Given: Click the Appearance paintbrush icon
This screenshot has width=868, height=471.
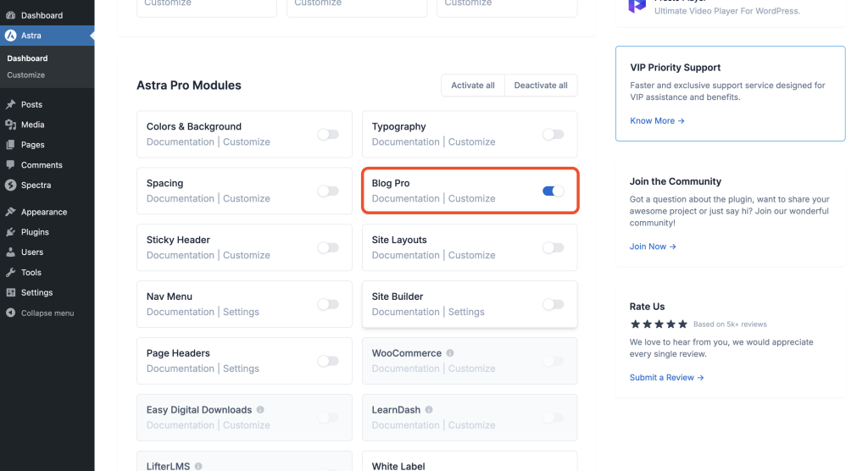Looking at the screenshot, I should [x=10, y=212].
